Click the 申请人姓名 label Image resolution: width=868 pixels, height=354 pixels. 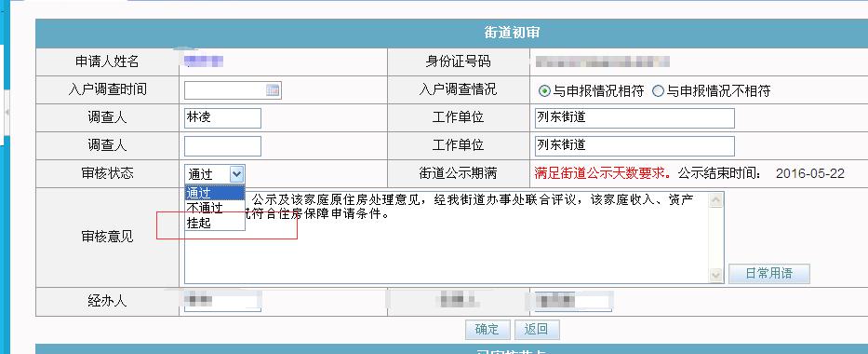(107, 62)
